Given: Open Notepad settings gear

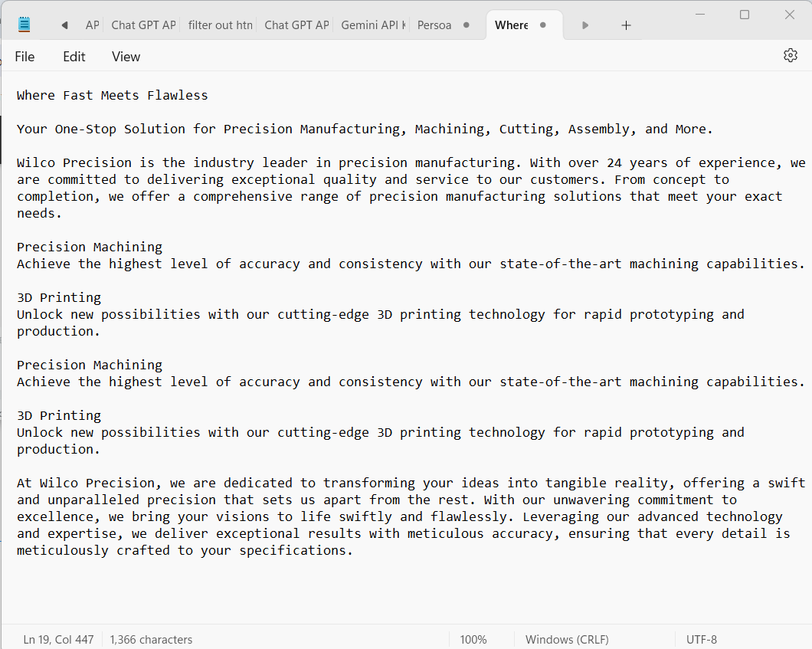Looking at the screenshot, I should (791, 55).
